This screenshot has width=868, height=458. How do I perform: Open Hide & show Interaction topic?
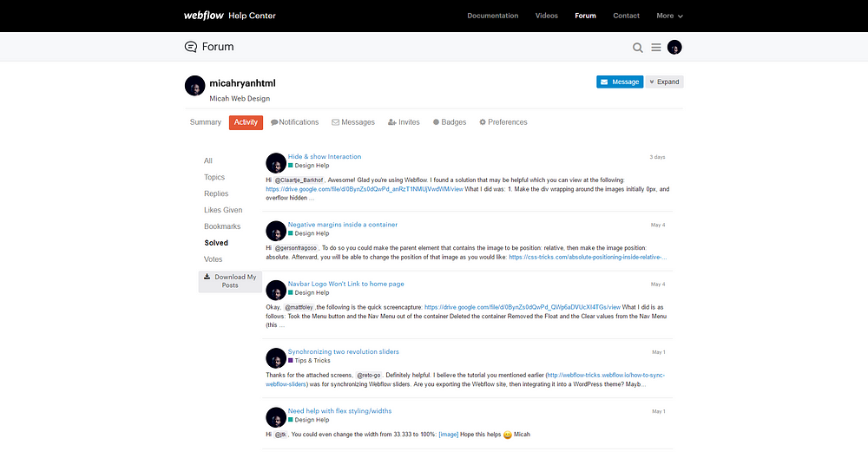pyautogui.click(x=325, y=156)
